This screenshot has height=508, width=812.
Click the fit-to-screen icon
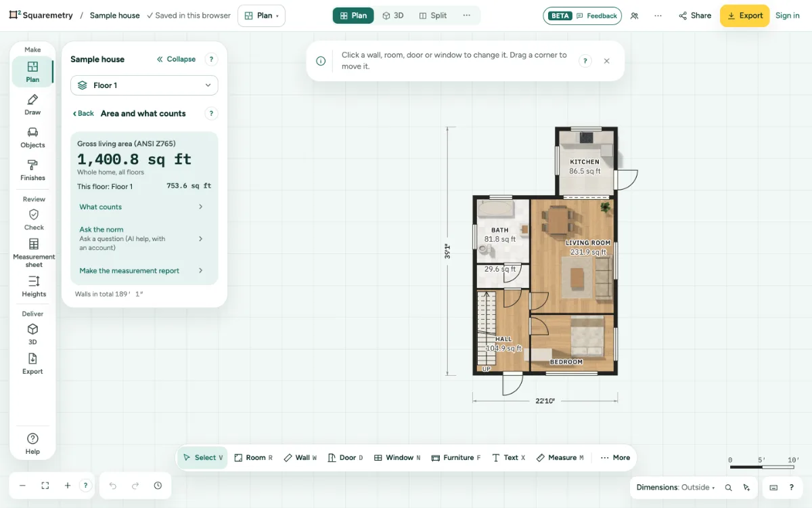45,486
